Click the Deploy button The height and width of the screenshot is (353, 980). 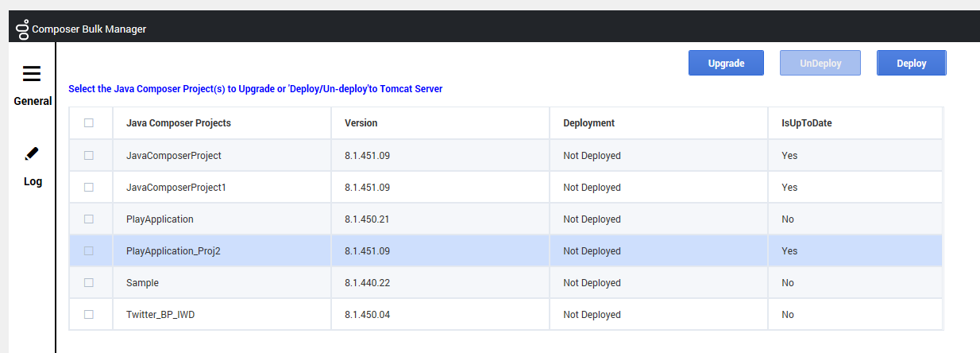(x=912, y=63)
